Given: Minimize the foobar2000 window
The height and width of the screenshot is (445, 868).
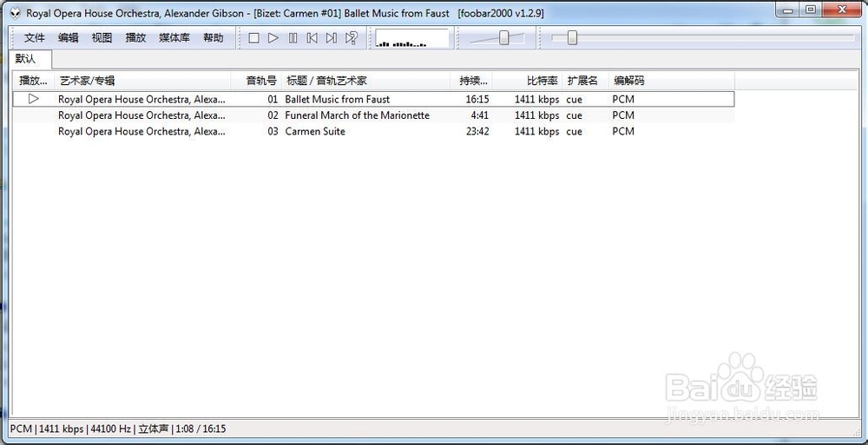Looking at the screenshot, I should (x=788, y=10).
